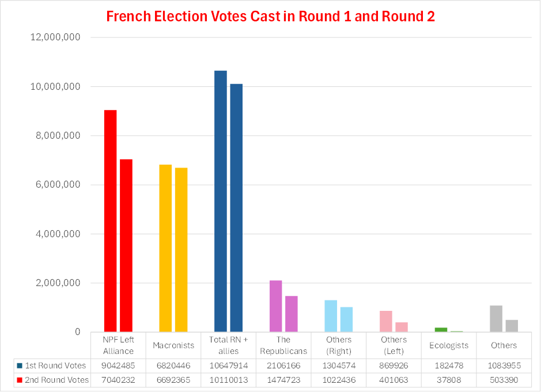Select the 10110013 data table cell
Image resolution: width=541 pixels, height=392 pixels.
[x=228, y=380]
